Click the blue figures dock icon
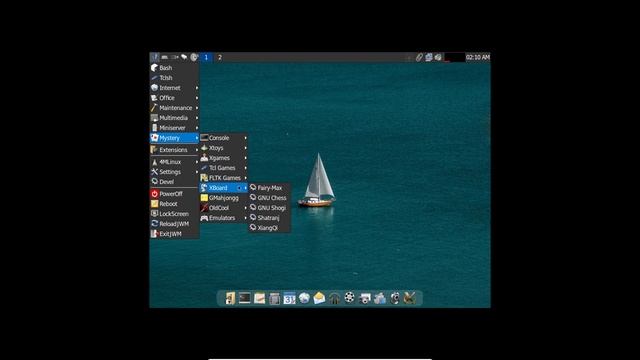The width and height of the screenshot is (640, 360). 380,298
